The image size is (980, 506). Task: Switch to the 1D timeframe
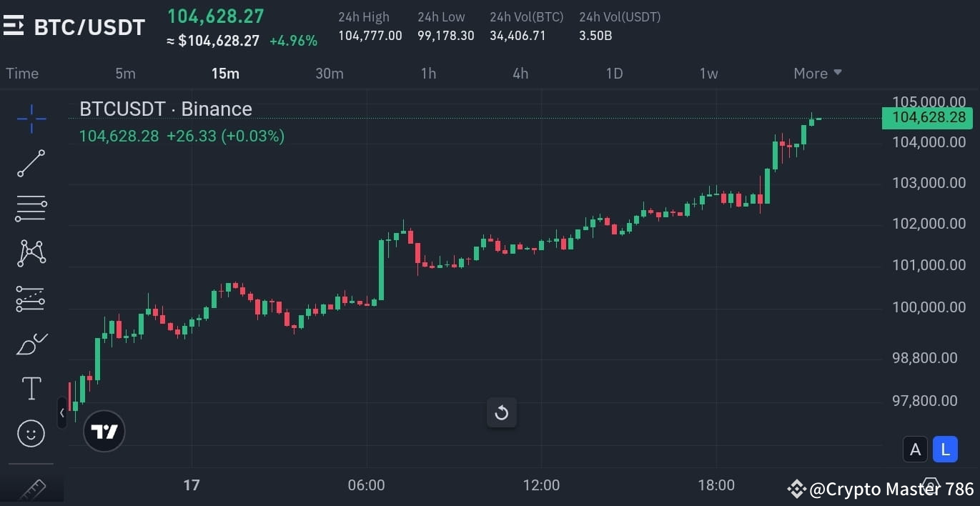coord(614,73)
